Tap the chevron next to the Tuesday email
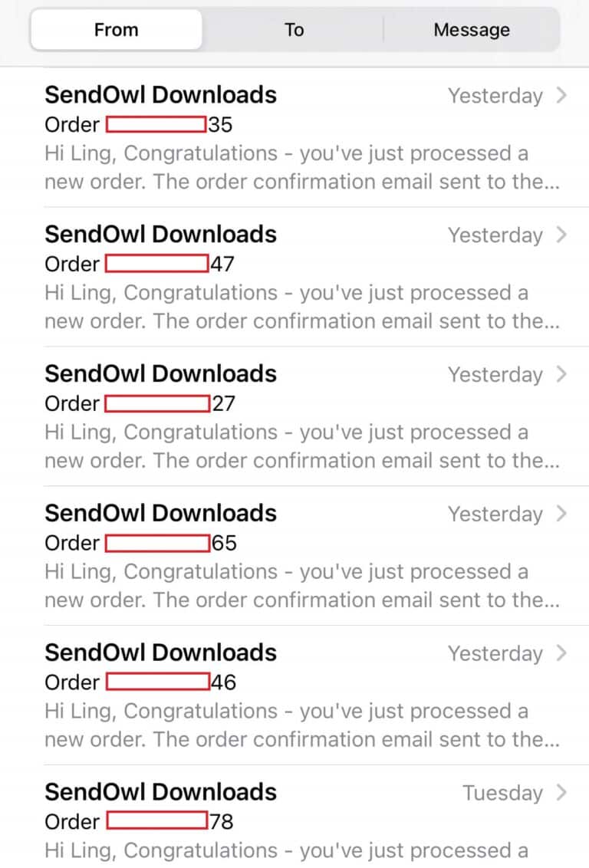The width and height of the screenshot is (589, 868). (561, 793)
